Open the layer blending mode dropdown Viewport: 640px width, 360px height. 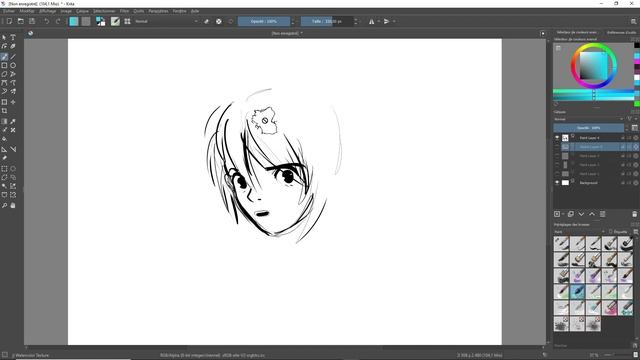click(589, 119)
